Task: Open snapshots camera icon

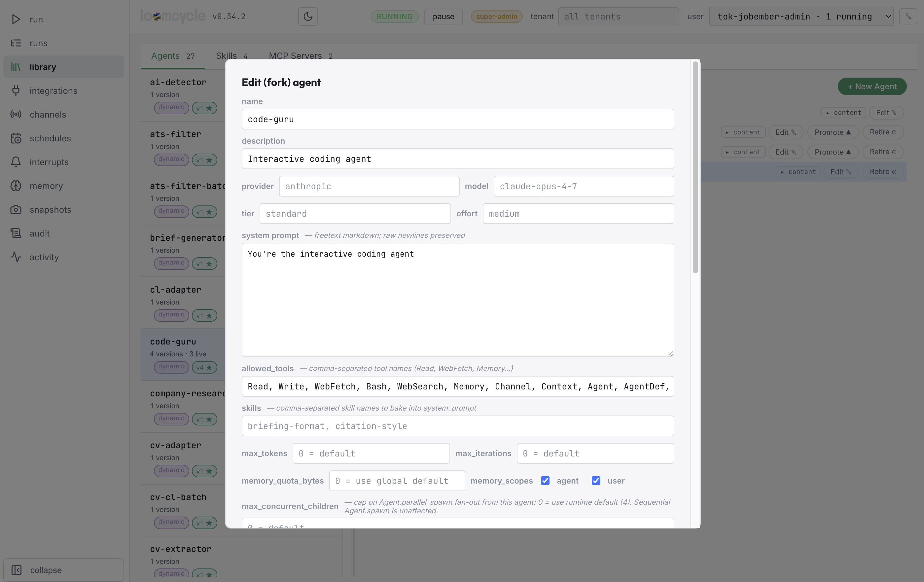Action: (x=16, y=210)
